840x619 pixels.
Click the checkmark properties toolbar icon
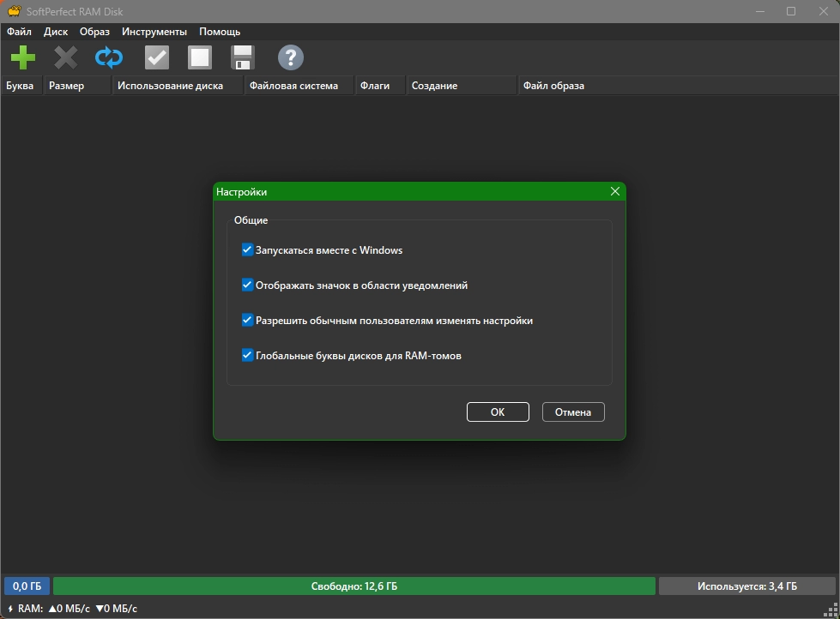[x=157, y=58]
